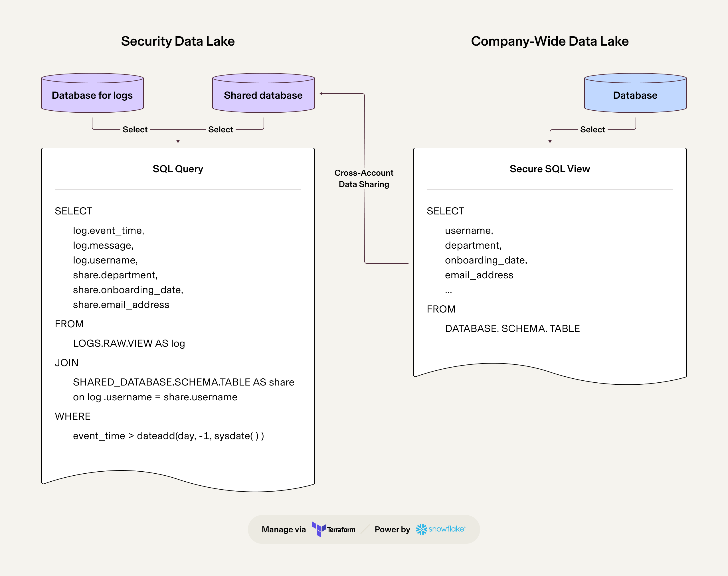Image resolution: width=728 pixels, height=576 pixels.
Task: Click the Terraform logo icon
Action: coord(318,529)
